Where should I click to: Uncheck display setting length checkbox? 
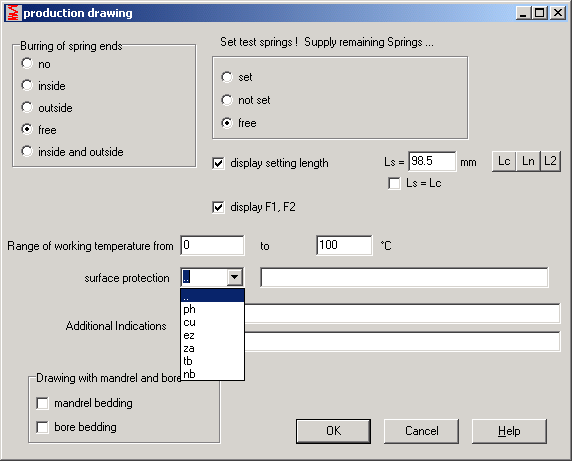pos(218,163)
